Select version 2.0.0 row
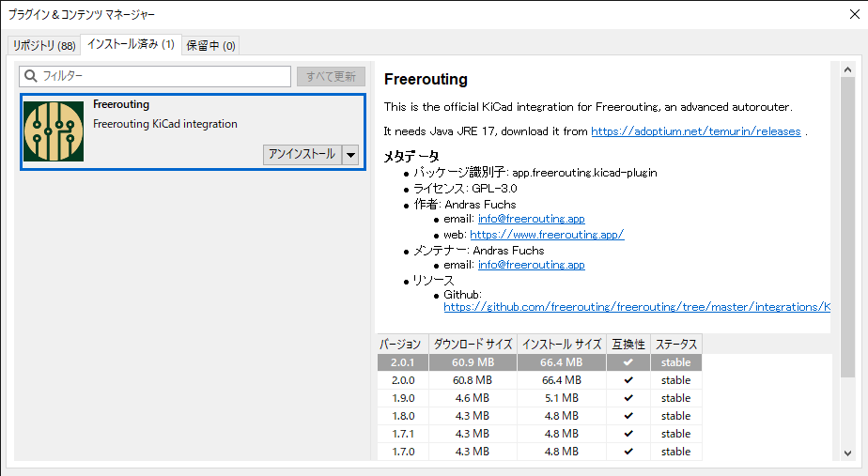Viewport: 868px width, 476px height. [540, 380]
